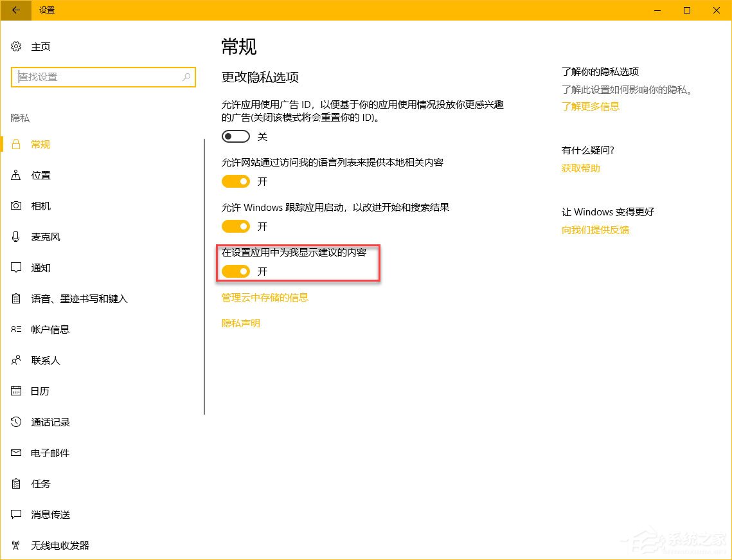Turn off suggested content in Settings app

(235, 271)
